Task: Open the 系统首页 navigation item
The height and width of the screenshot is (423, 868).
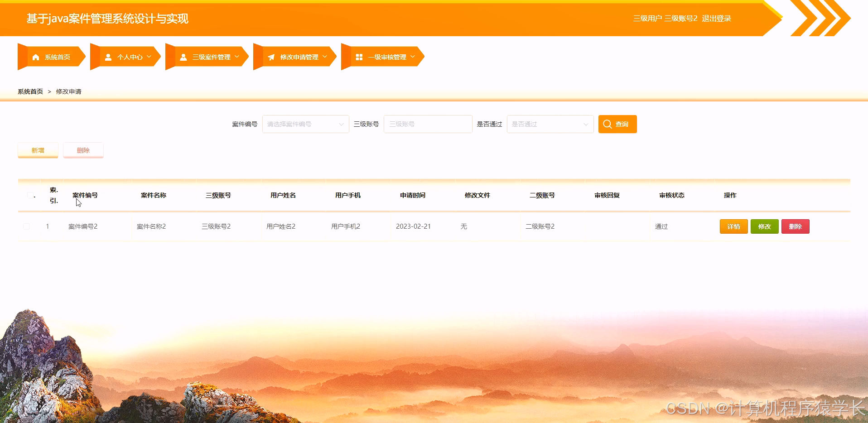Action: 57,56
